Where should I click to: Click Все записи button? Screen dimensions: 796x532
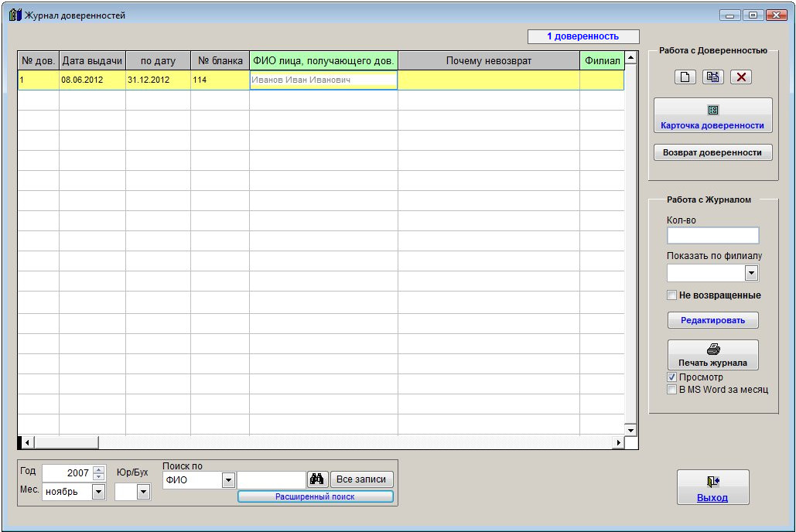coord(361,479)
